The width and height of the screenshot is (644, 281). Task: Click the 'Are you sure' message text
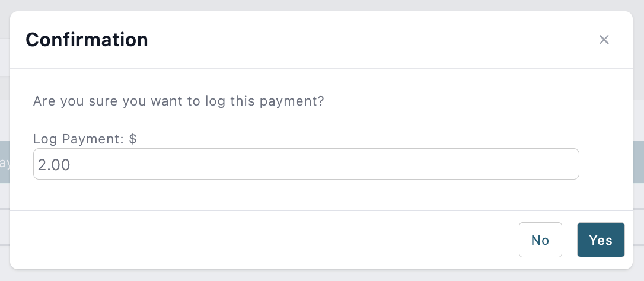[178, 101]
